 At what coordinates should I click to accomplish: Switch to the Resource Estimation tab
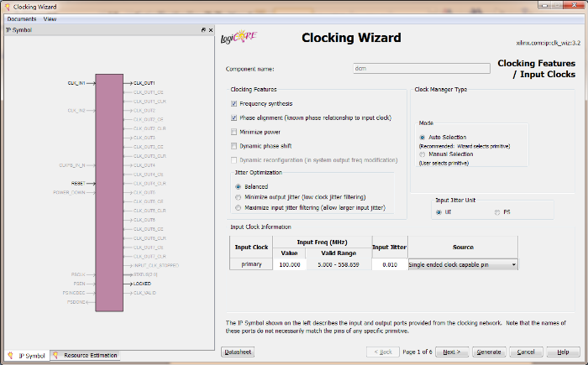click(x=85, y=356)
